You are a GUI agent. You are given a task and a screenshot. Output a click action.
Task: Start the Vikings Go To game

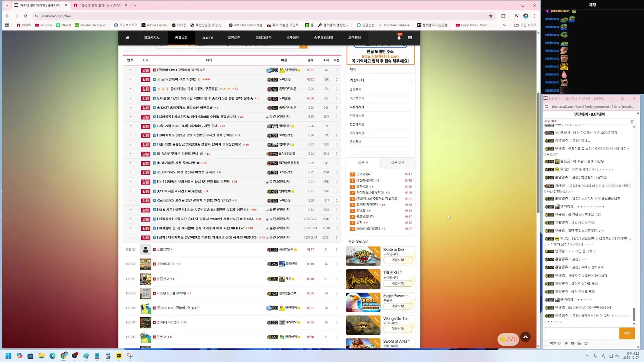click(397, 329)
